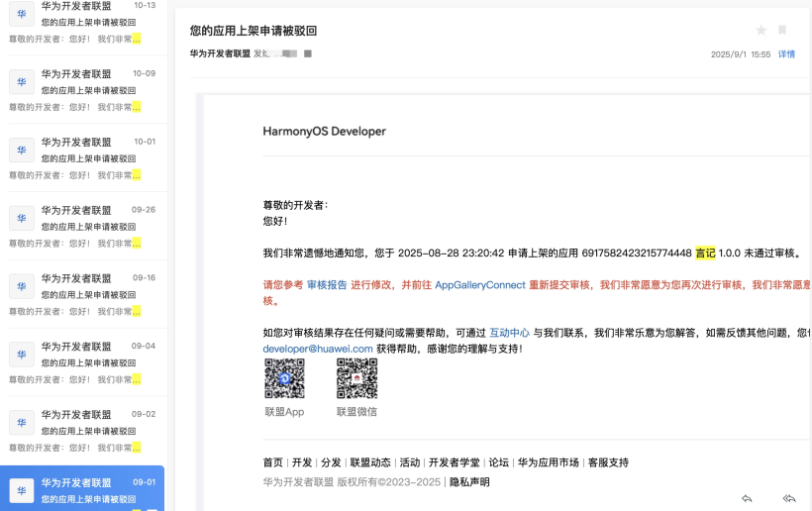Click sender avatar of the 10-09 email

tap(22, 82)
